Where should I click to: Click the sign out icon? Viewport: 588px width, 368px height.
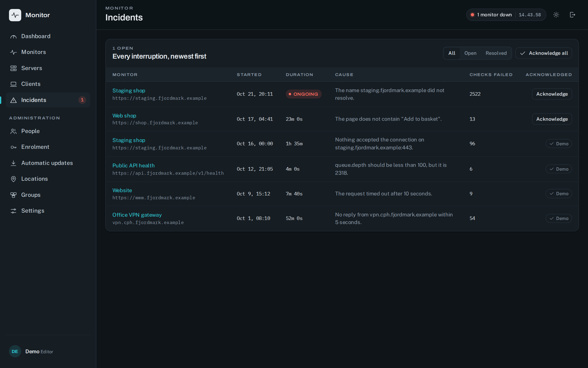572,15
